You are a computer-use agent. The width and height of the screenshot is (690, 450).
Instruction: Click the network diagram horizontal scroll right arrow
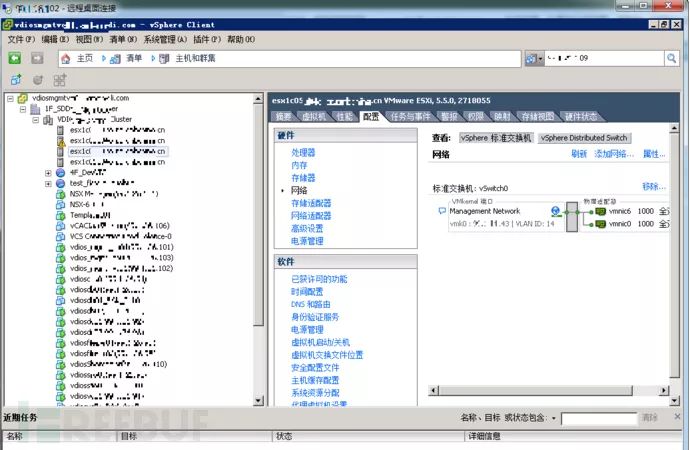(x=664, y=391)
